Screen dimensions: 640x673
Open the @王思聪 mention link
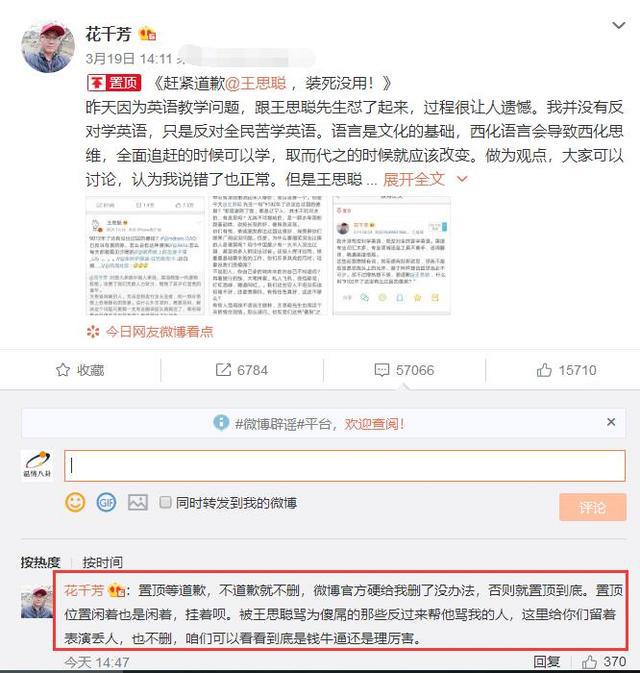click(255, 83)
